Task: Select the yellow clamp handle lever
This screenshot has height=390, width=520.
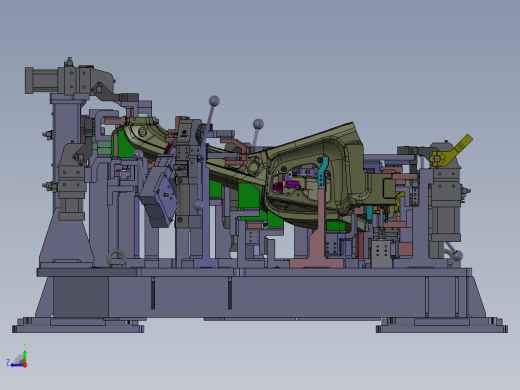Action: coord(451,152)
